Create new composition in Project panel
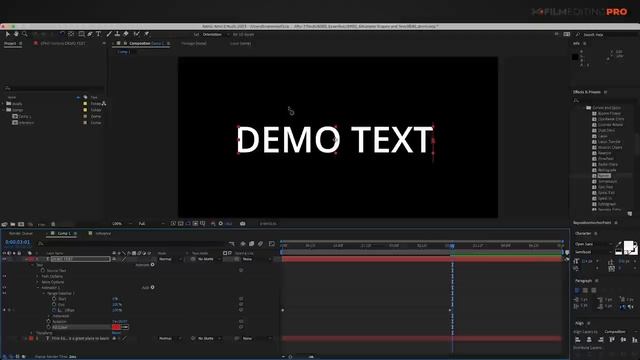The image size is (640, 360). point(21,224)
